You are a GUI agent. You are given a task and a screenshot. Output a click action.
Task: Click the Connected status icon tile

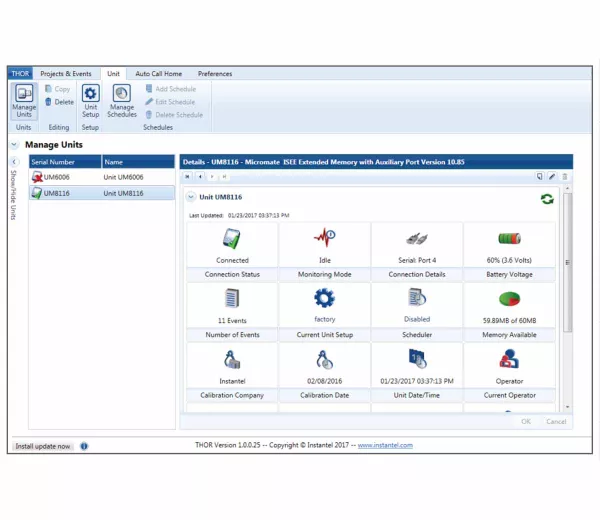232,238
